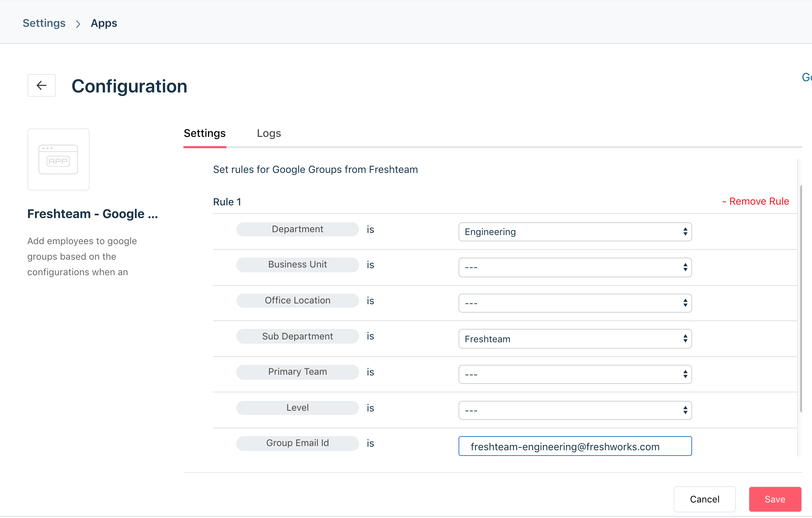Go to Settings in the breadcrumb
This screenshot has width=812, height=518.
(44, 23)
